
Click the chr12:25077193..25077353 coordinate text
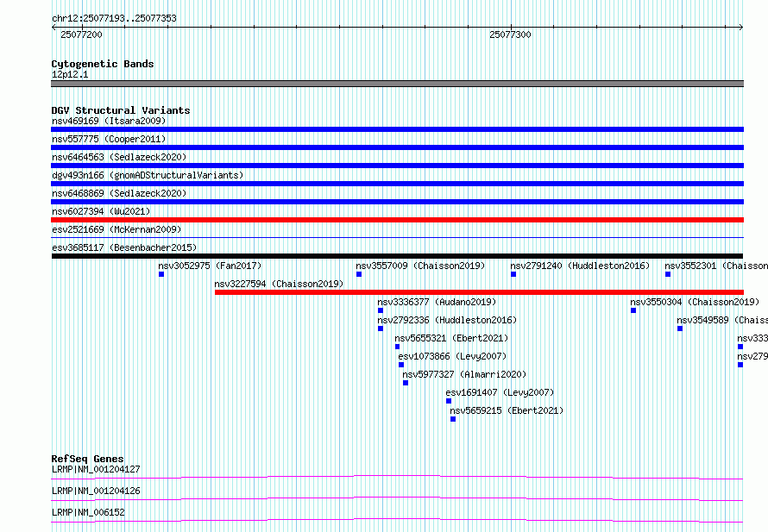coord(114,19)
